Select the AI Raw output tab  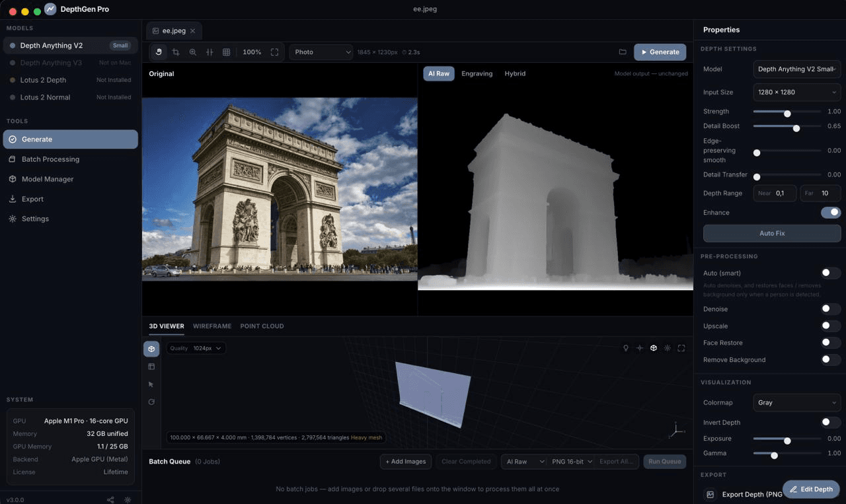coord(439,74)
